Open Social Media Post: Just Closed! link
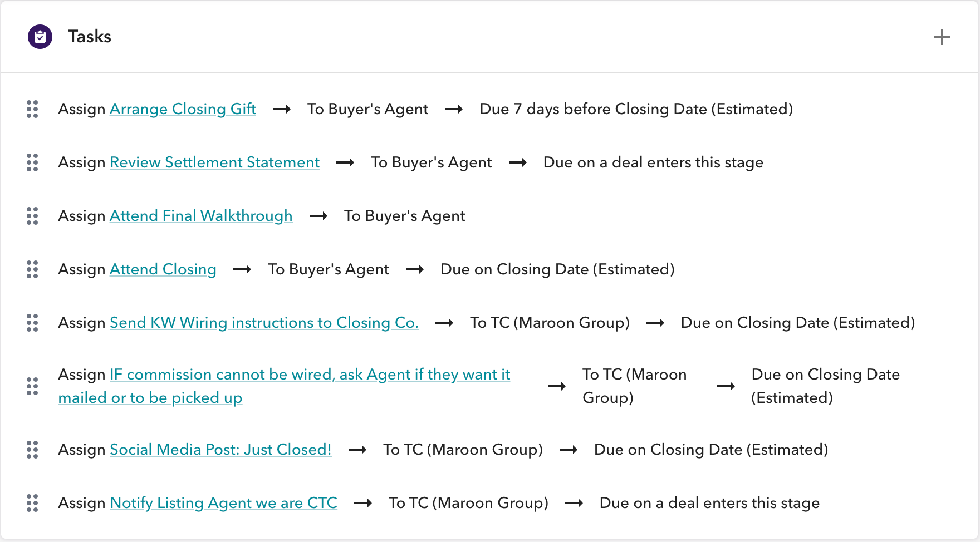Viewport: 980px width, 542px height. [x=220, y=450]
